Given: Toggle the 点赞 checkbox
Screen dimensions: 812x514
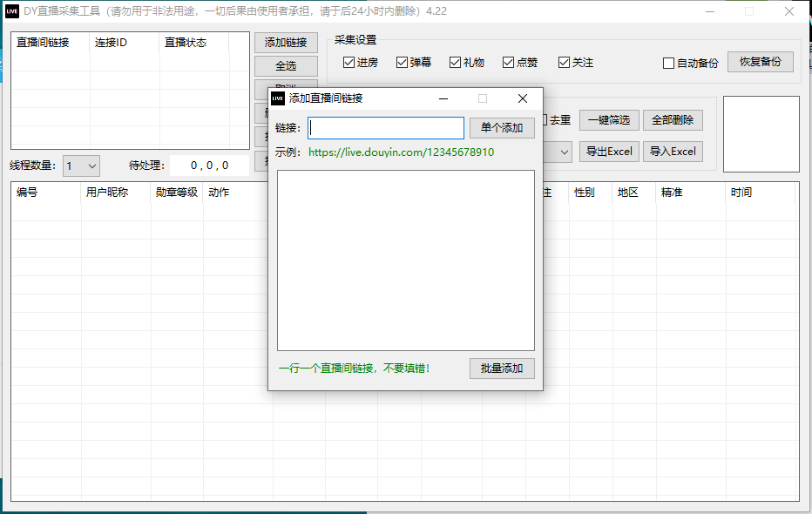Looking at the screenshot, I should (x=509, y=63).
